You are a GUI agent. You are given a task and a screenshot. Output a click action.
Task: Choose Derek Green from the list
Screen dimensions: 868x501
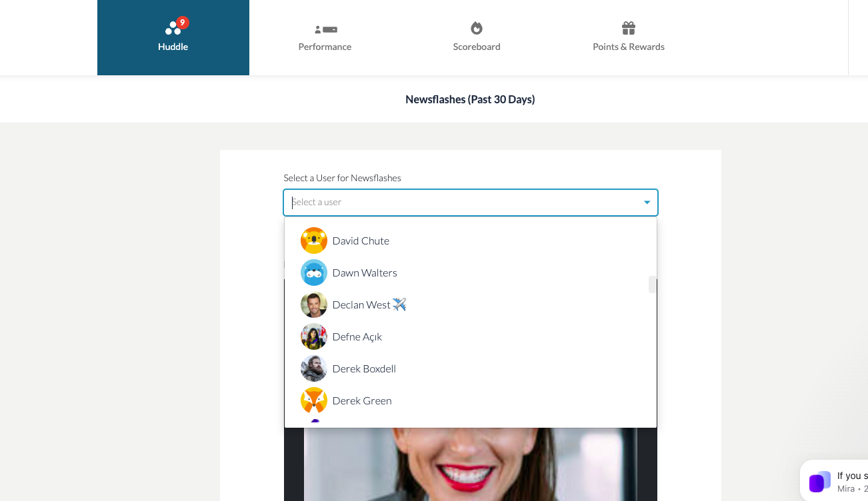[471, 400]
